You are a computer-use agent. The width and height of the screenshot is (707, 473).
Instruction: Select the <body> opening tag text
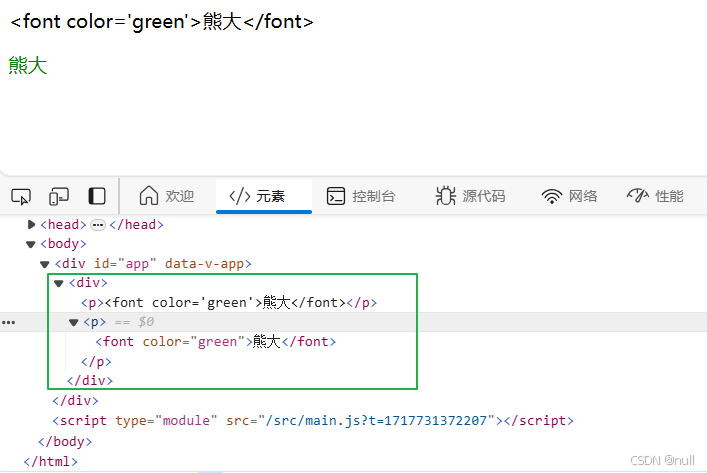63,244
